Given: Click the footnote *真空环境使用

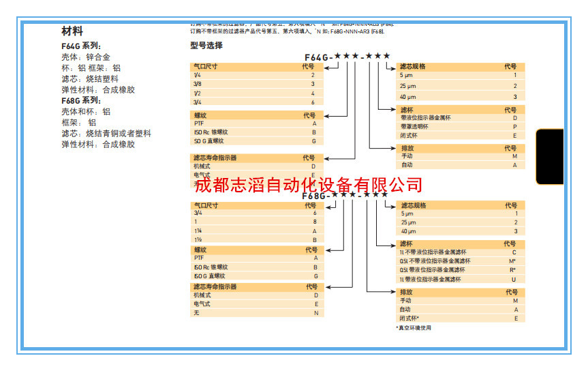Looking at the screenshot, I should [414, 328].
